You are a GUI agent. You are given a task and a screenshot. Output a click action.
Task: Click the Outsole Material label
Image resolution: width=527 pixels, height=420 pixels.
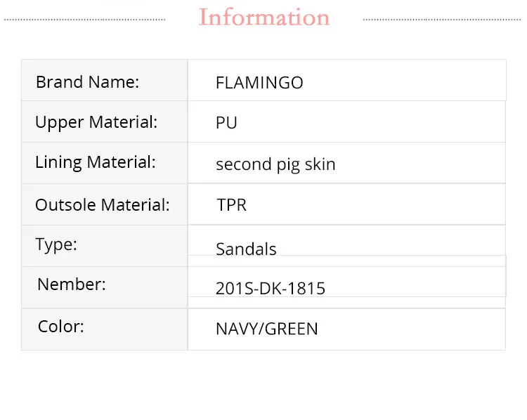103,205
